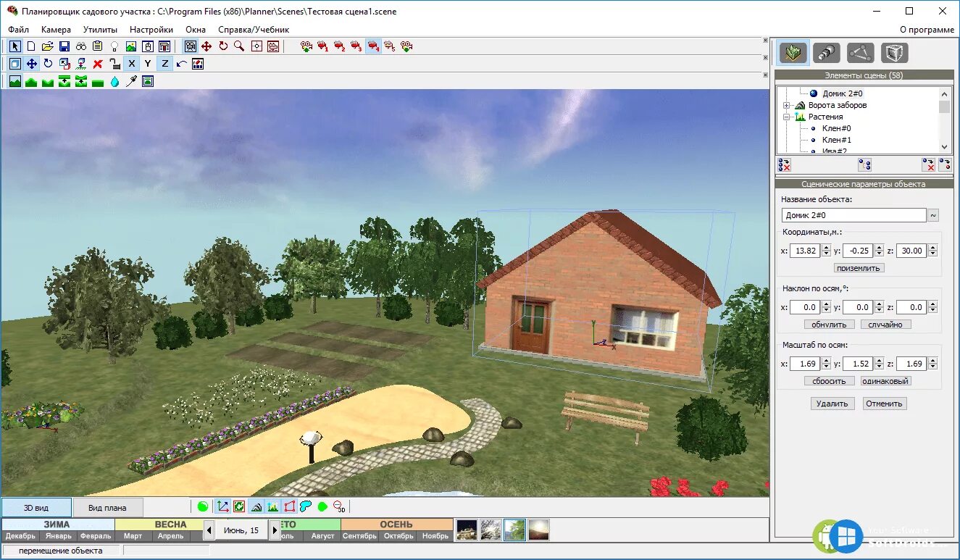Viewport: 960px width, 560px height.
Task: Click the Удалить button
Action: click(832, 404)
